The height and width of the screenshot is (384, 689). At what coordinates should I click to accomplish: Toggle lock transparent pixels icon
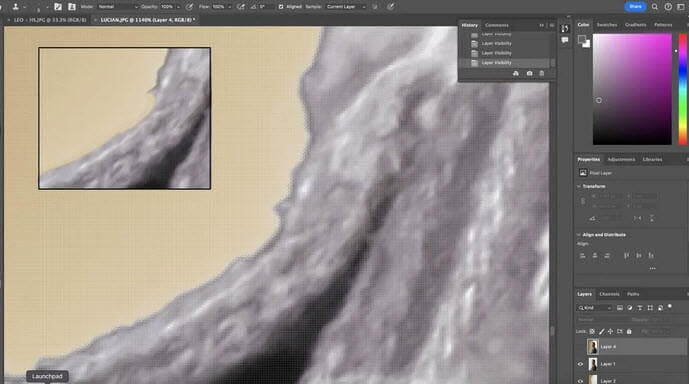[x=592, y=331]
